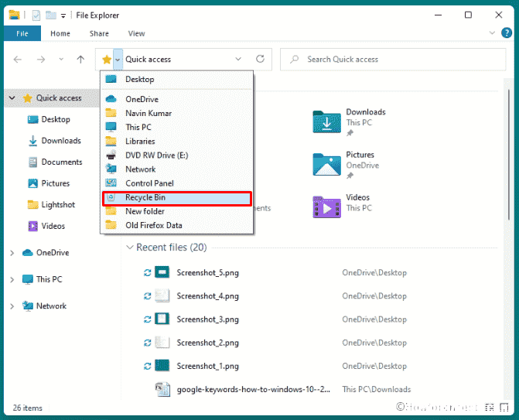Image resolution: width=519 pixels, height=420 pixels.
Task: Select the Screenshot_1.png file
Action: click(207, 366)
